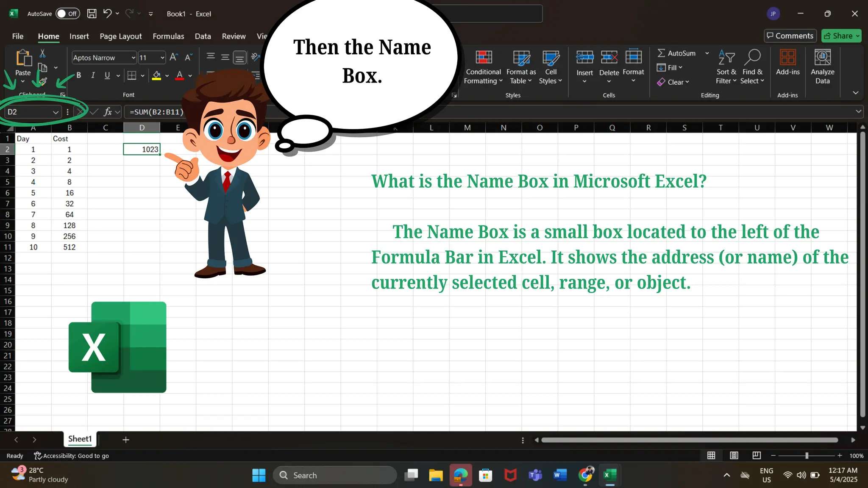Click the Find & Select magnifier icon
Image resolution: width=868 pixels, height=488 pixels.
pyautogui.click(x=752, y=57)
